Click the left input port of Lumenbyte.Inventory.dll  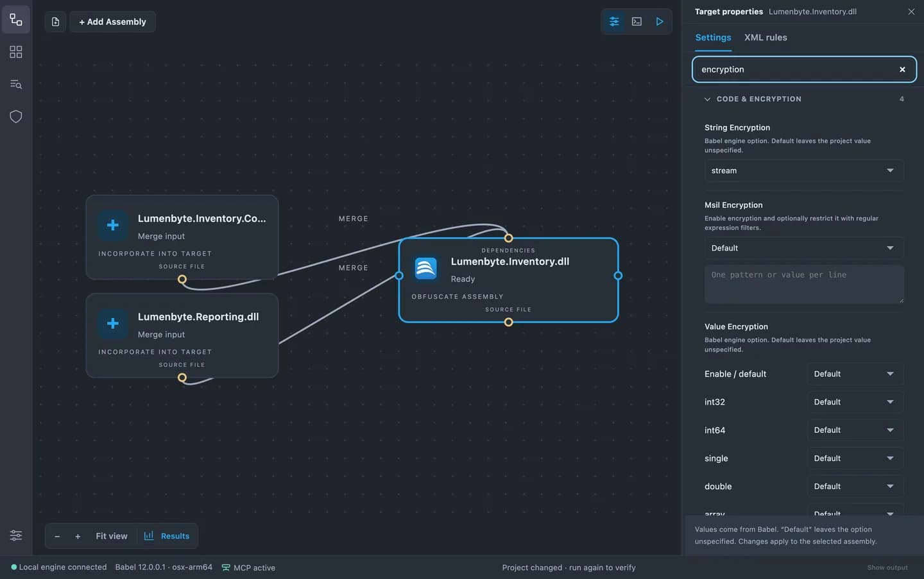pyautogui.click(x=399, y=276)
